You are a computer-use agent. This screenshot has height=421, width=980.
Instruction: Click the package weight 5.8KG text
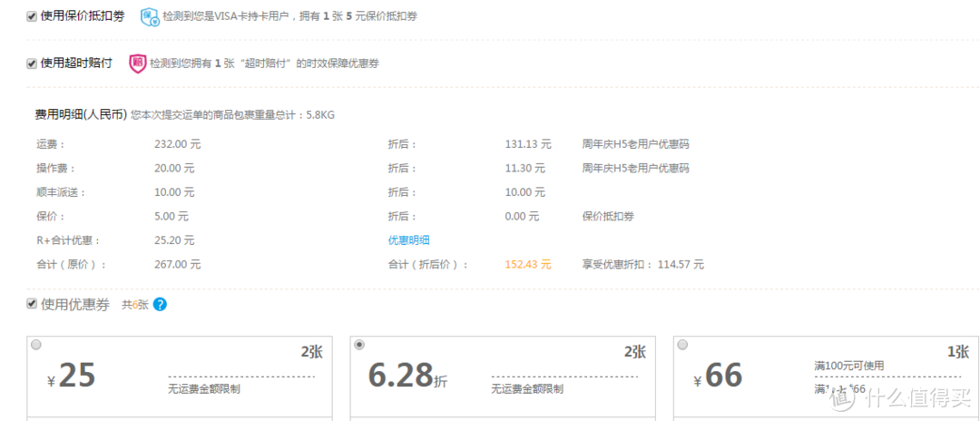[x=320, y=115]
